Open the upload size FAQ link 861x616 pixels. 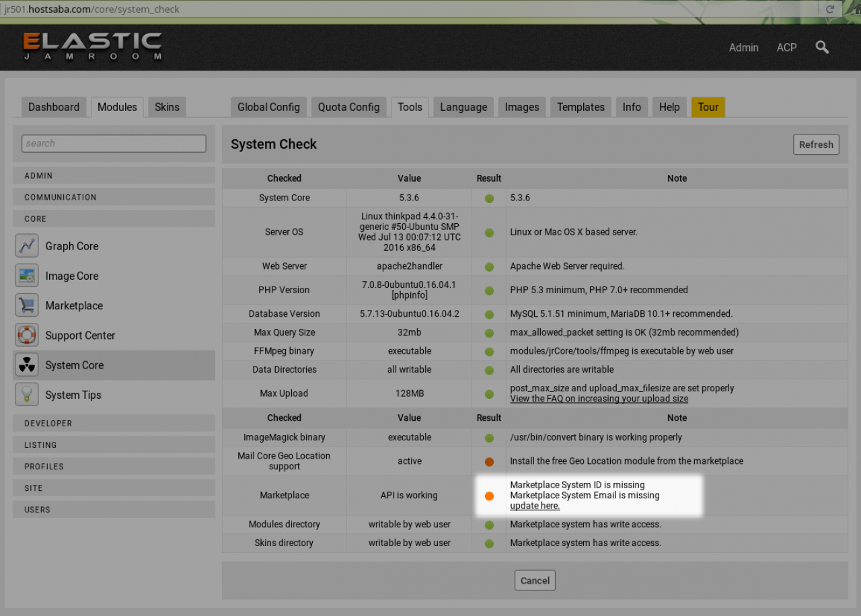tap(599, 399)
